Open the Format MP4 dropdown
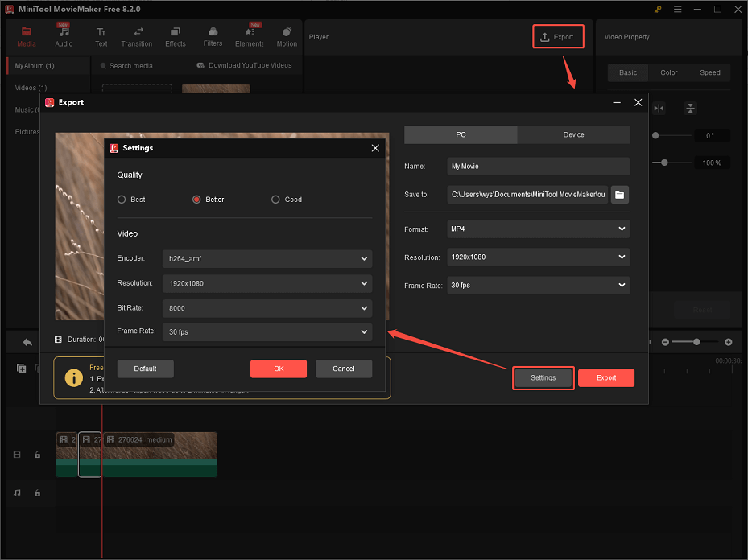Viewport: 748px width, 560px height. pos(539,229)
